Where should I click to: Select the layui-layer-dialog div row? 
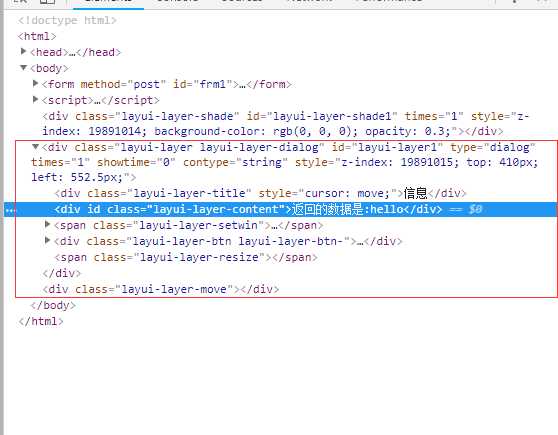(x=285, y=162)
